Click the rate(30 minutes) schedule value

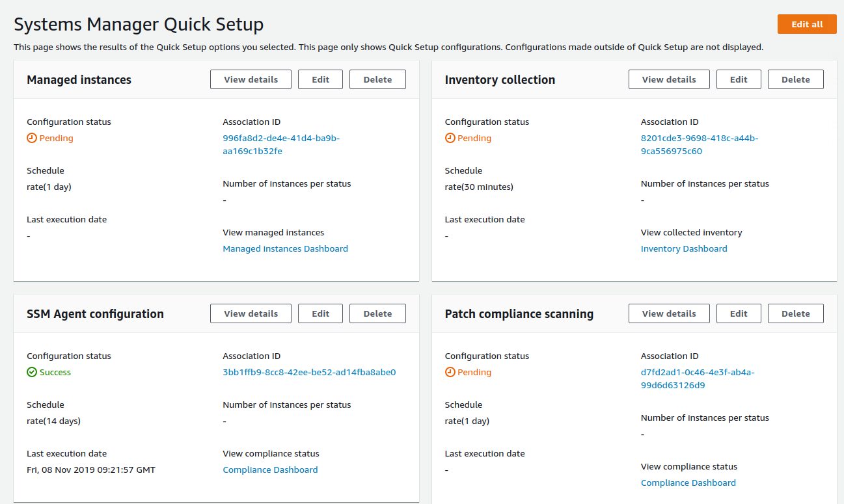pyautogui.click(x=479, y=187)
